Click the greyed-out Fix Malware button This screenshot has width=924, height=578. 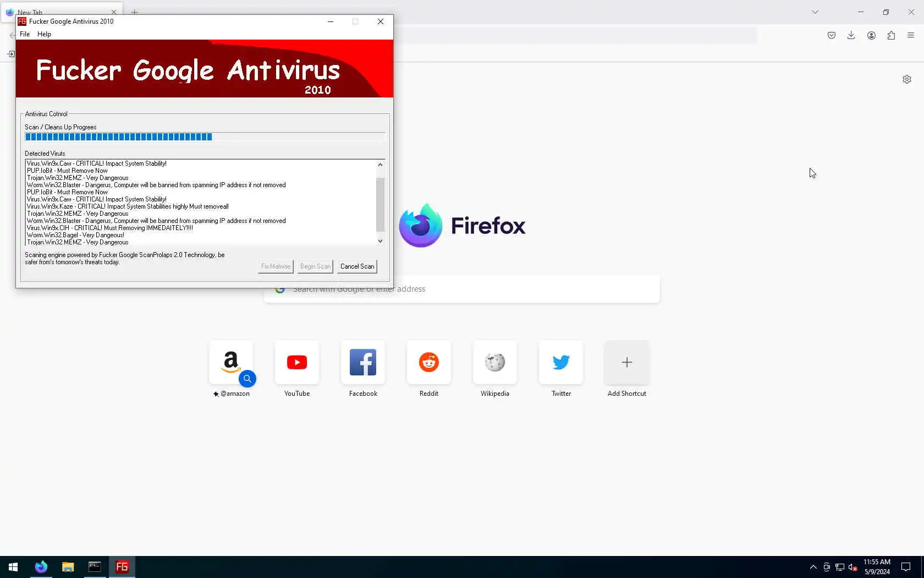pos(276,266)
